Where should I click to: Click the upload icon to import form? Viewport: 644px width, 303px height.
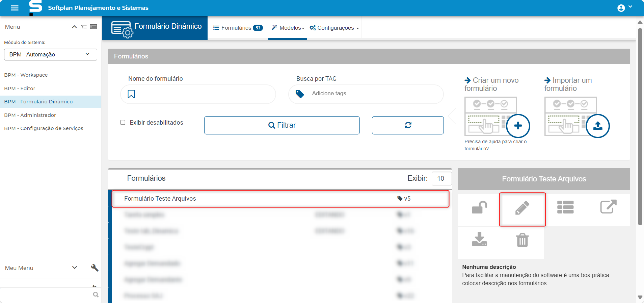(597, 126)
